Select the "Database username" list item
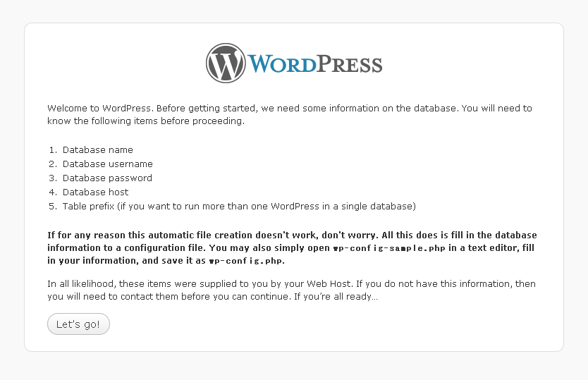This screenshot has height=380, width=588. click(108, 164)
